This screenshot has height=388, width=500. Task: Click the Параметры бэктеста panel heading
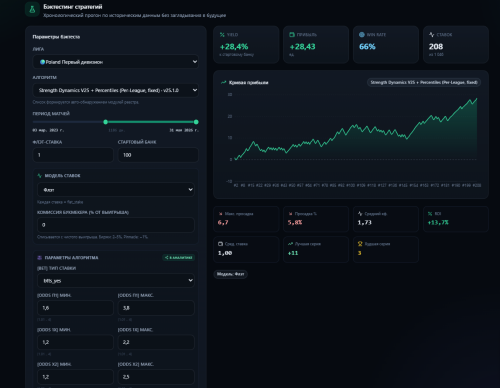(x=56, y=37)
